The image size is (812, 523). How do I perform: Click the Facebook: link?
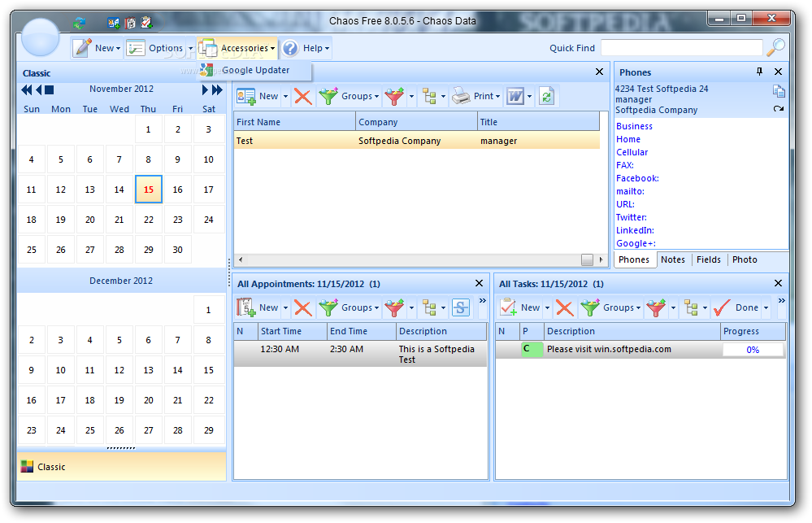click(x=637, y=178)
